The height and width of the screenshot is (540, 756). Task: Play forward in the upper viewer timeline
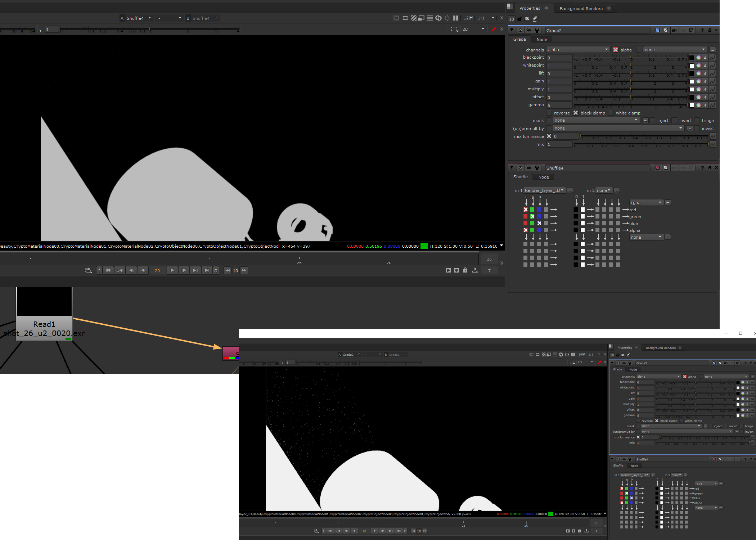click(172, 270)
